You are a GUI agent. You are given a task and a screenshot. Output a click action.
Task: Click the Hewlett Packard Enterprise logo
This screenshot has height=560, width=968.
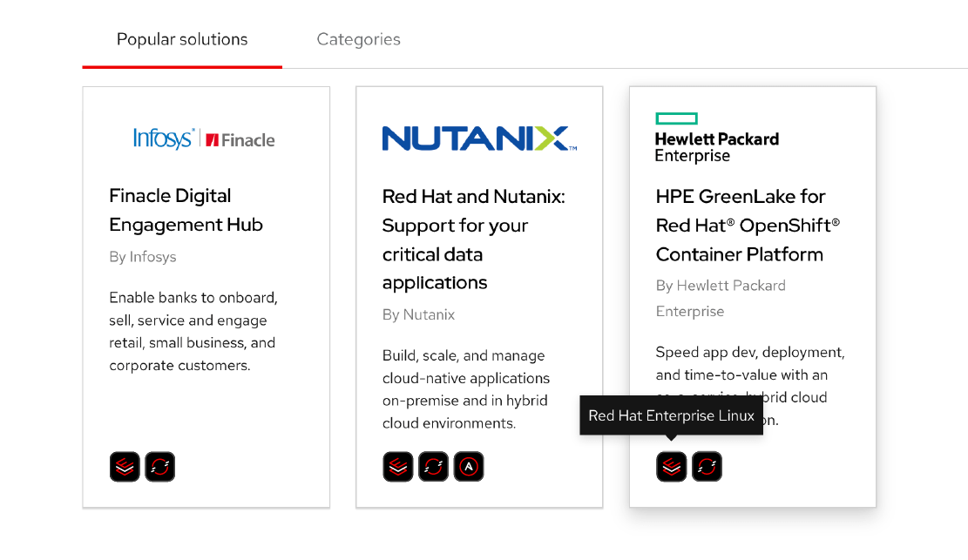[716, 138]
